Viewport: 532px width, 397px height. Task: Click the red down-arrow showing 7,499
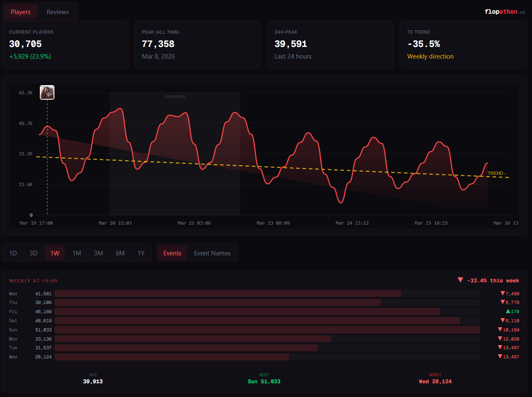tap(503, 293)
